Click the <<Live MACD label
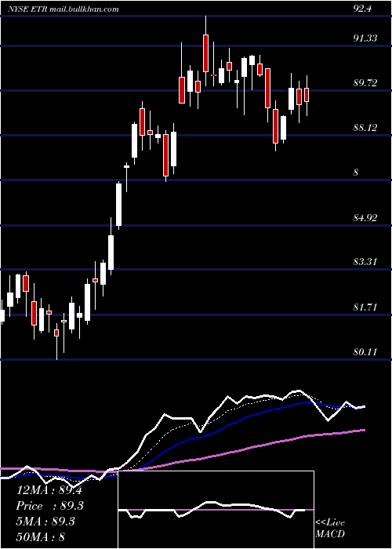 [x=330, y=528]
